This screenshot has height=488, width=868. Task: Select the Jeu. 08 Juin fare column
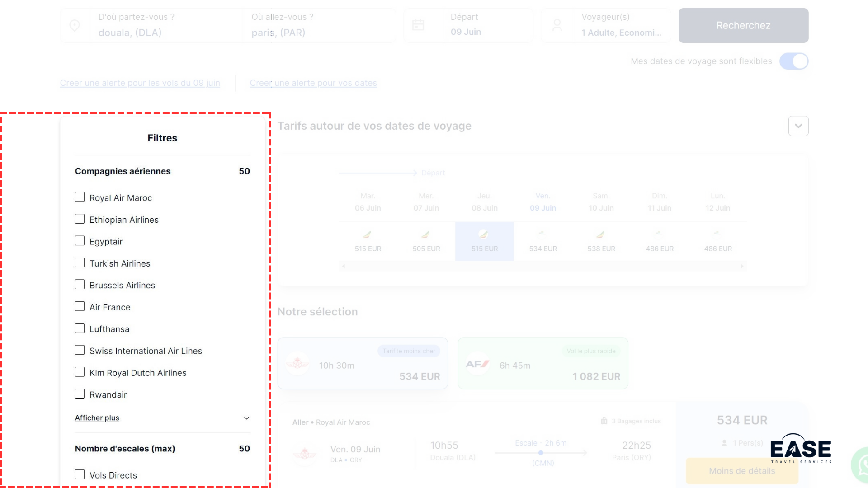484,241
